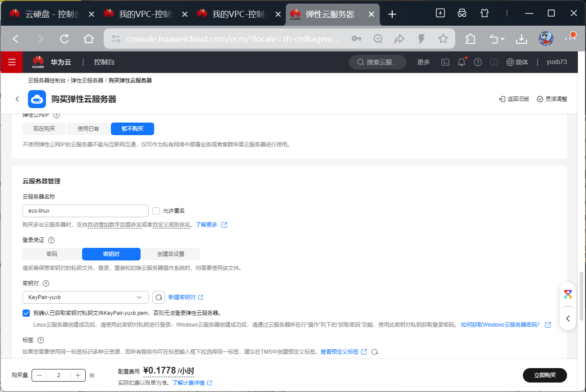Viewport: 586px width, 392px height.
Task: Switch to the first 我的VPC browser tab
Action: 146,14
